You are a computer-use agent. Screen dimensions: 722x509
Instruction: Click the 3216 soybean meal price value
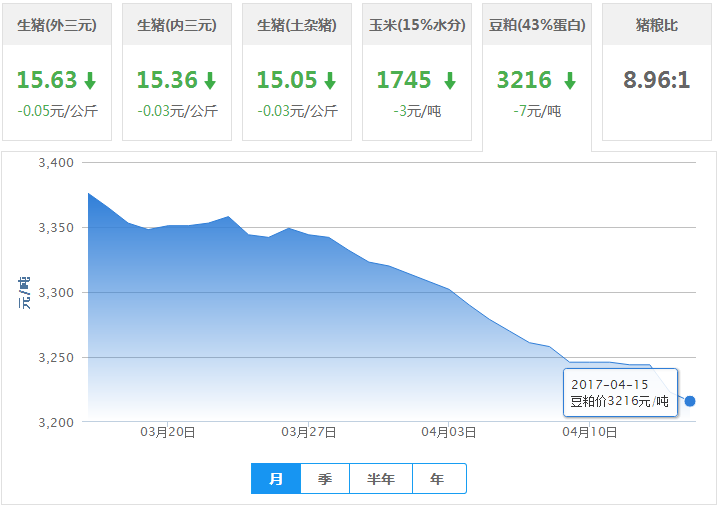pos(524,80)
